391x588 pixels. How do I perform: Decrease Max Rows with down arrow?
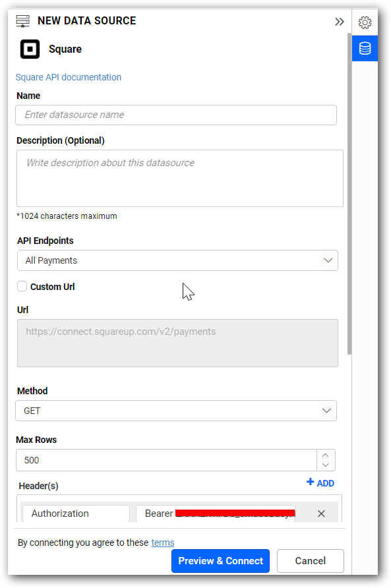pyautogui.click(x=325, y=465)
